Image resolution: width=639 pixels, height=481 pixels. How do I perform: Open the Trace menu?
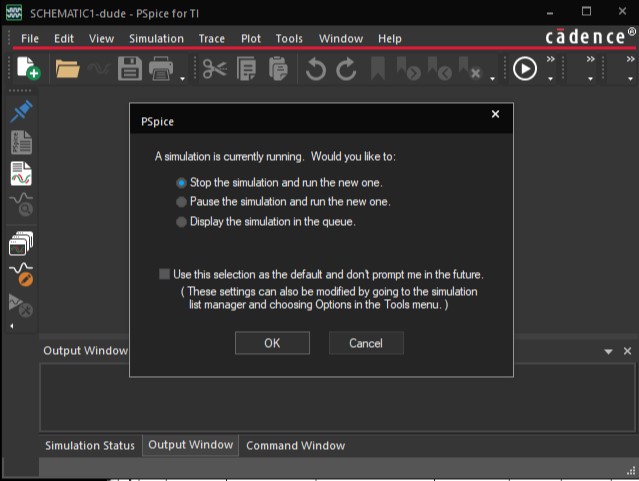pos(212,39)
